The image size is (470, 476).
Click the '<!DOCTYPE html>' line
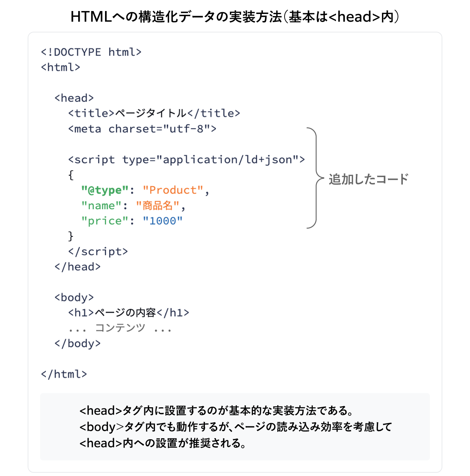pos(91,52)
